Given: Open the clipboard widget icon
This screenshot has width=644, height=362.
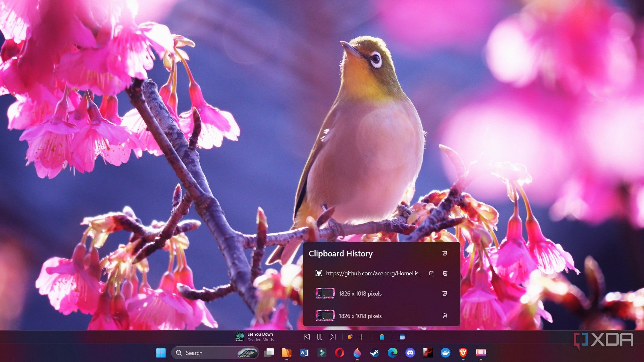Looking at the screenshot, I should (x=382, y=337).
